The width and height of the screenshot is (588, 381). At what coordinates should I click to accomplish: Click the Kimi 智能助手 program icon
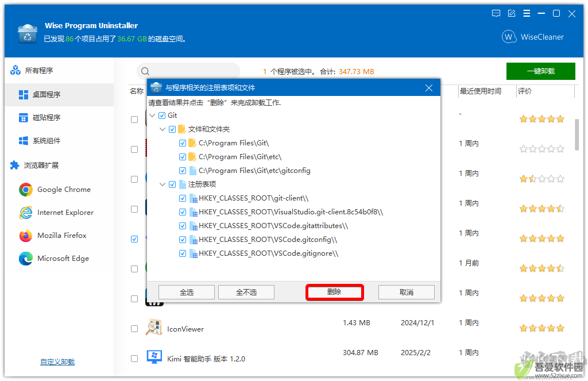154,357
